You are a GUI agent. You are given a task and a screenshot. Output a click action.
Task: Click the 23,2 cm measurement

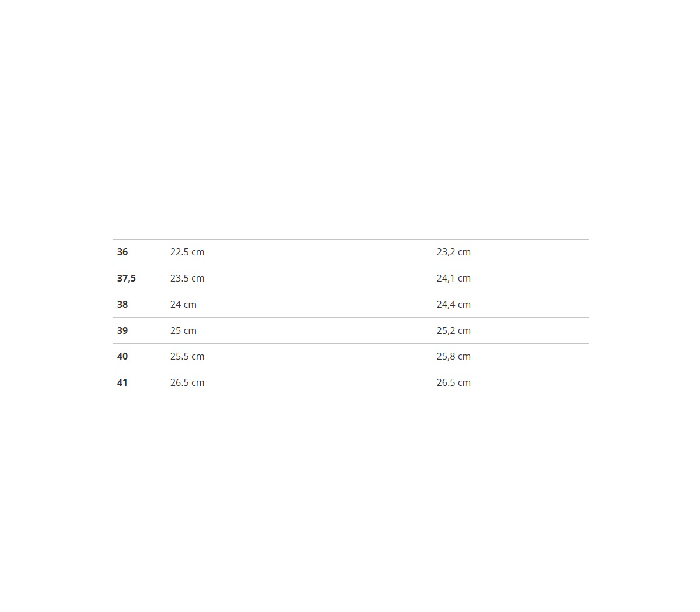[453, 252]
